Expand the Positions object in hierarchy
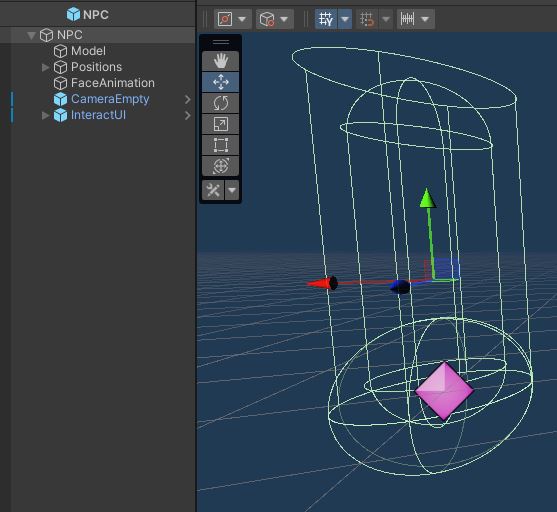This screenshot has height=512, width=557. pos(45,67)
